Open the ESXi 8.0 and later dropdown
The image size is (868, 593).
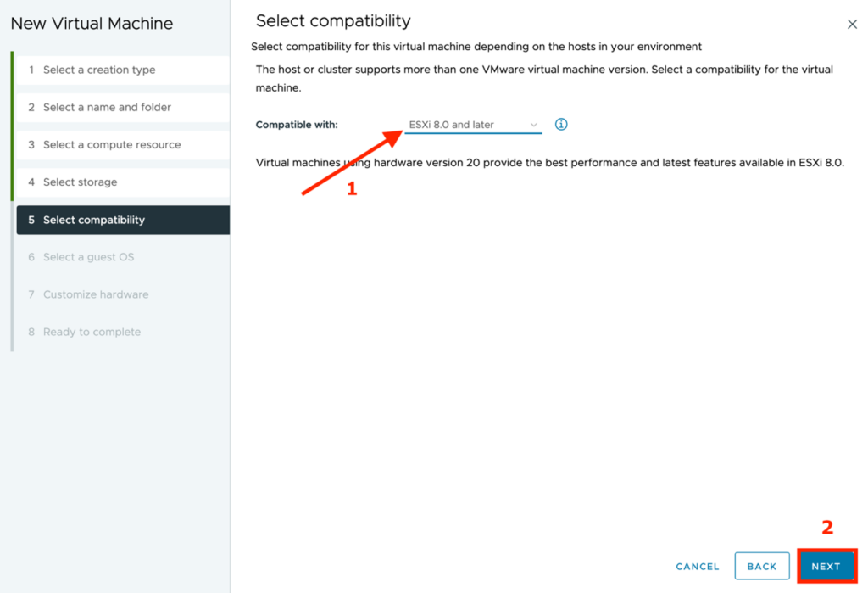[472, 125]
